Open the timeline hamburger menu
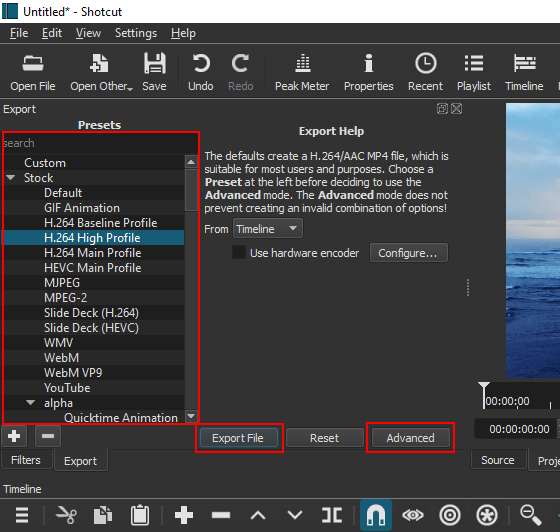This screenshot has height=532, width=560. (22, 515)
